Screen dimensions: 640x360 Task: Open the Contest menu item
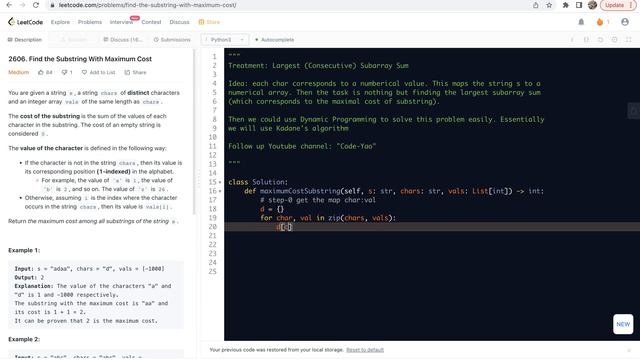[151, 22]
